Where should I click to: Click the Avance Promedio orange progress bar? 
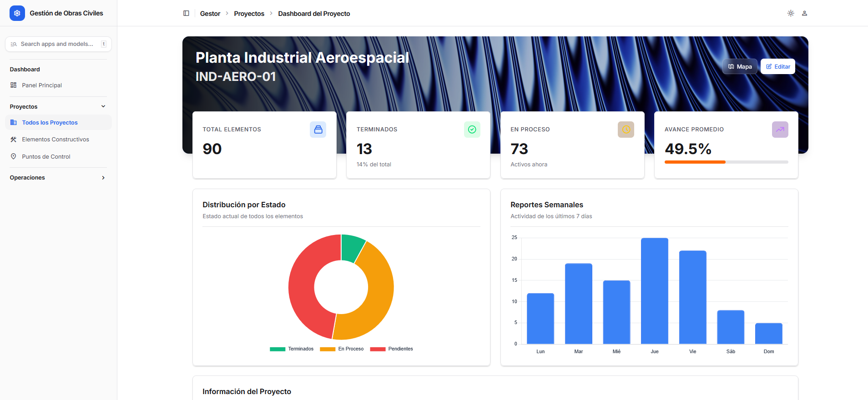695,162
